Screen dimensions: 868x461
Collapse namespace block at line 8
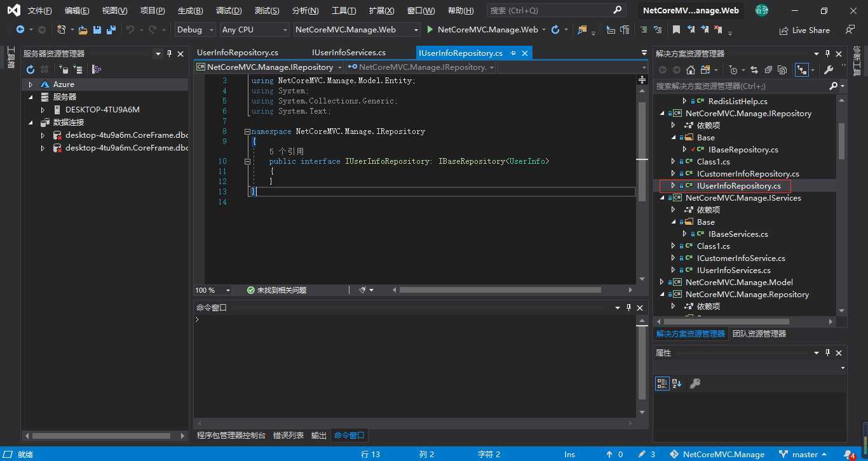point(248,131)
